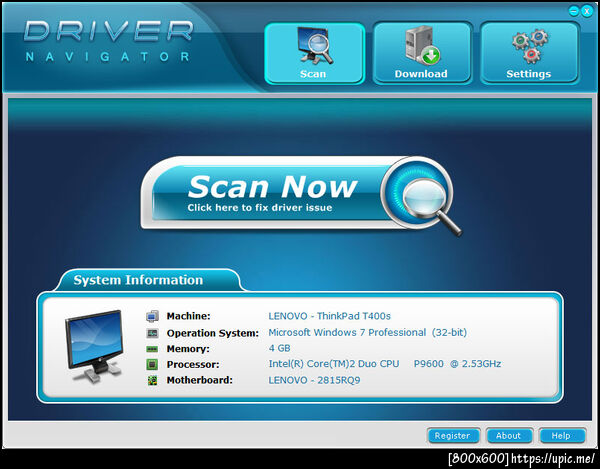Click the 'Machine:' label
This screenshot has width=600, height=469.
tap(189, 316)
